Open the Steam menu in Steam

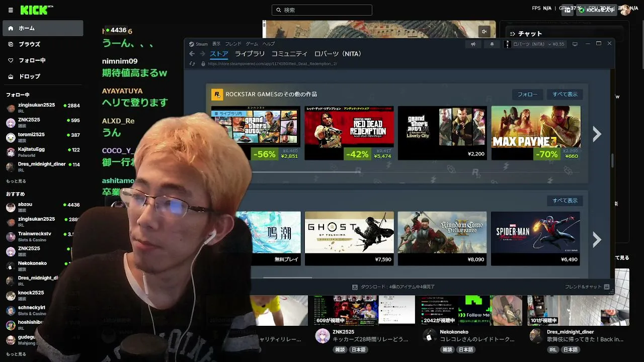[x=202, y=44]
